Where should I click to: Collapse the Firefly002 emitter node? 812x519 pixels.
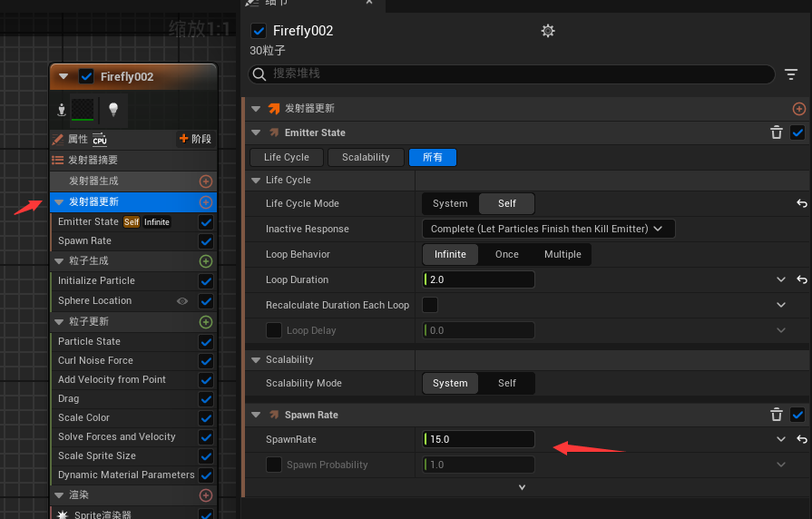pos(64,76)
